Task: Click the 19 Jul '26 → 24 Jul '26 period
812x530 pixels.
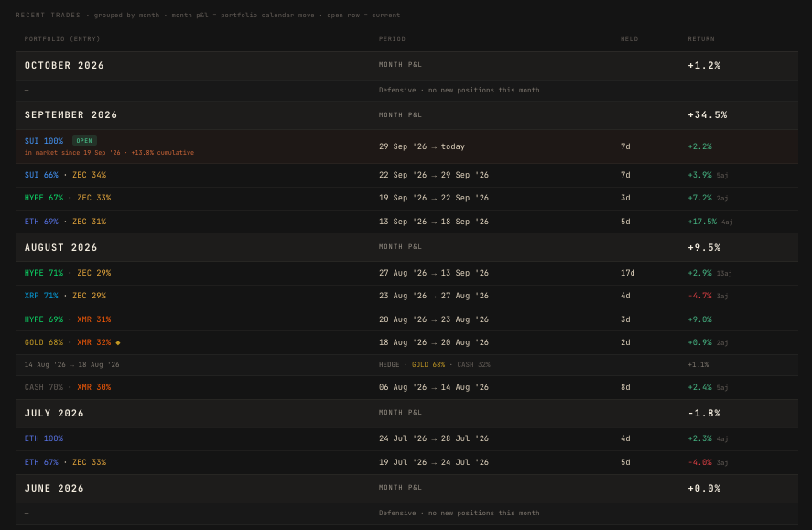Action: click(x=433, y=462)
